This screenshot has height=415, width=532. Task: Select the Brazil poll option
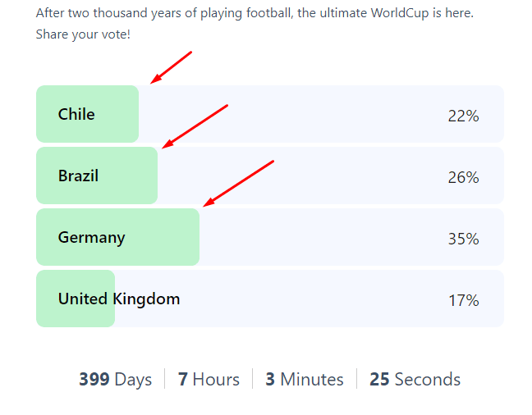tap(270, 176)
